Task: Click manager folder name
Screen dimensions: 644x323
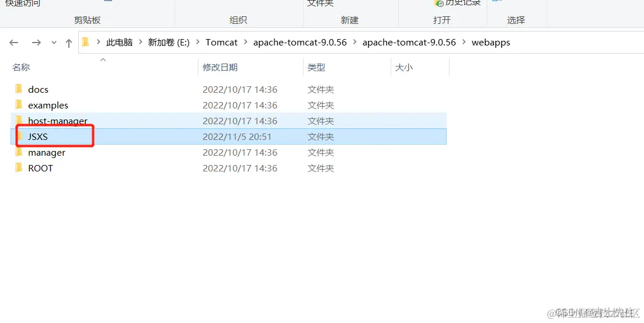Action: click(x=47, y=153)
